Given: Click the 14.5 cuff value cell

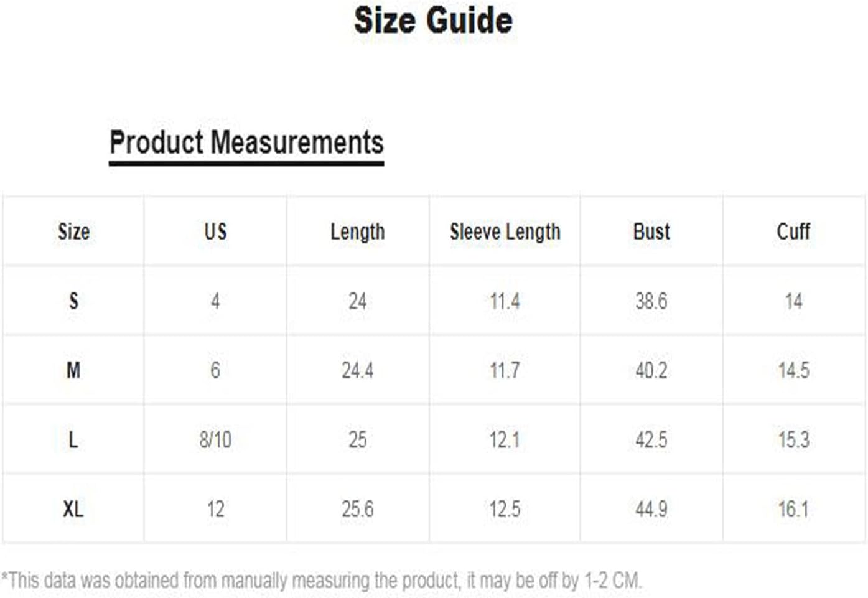Looking at the screenshot, I should 793,370.
